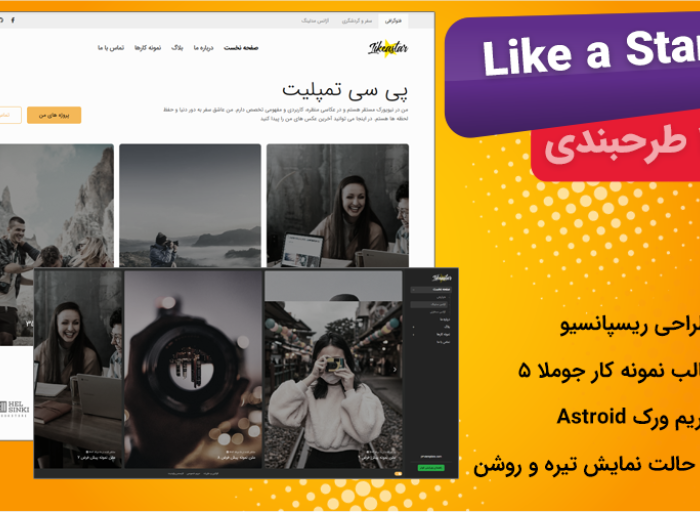700x512 pixels.
Task: Switch to the فتوگرافی tab in the top bar
Action: [x=393, y=21]
